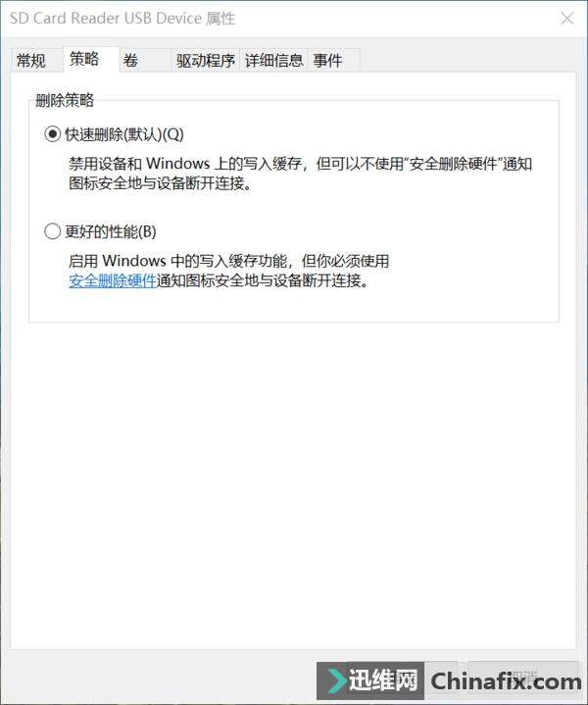Switch to the 驱动程序 tab
The height and width of the screenshot is (705, 588).
(x=206, y=60)
